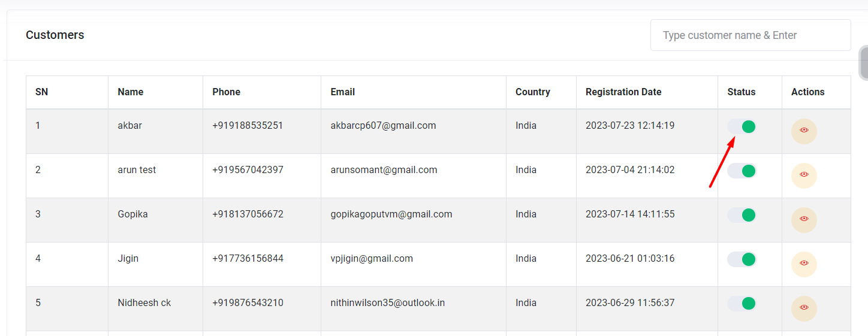The width and height of the screenshot is (868, 336).
Task: Click the eye icon for akbar
Action: click(804, 131)
